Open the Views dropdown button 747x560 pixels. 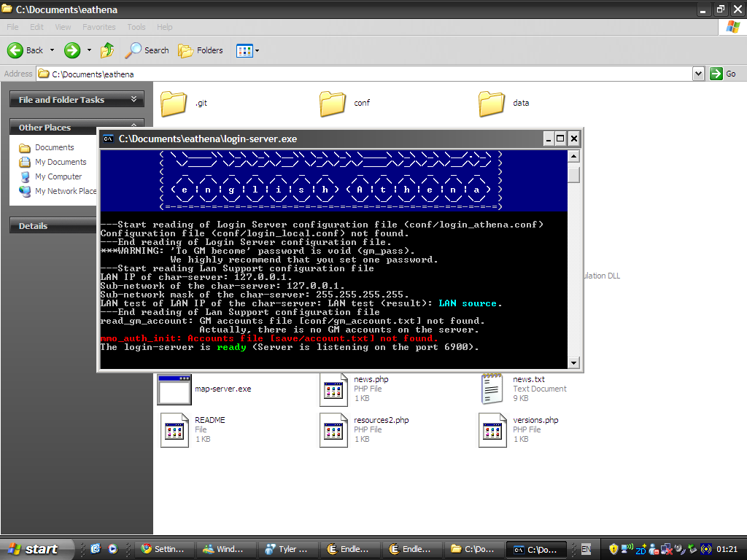[247, 50]
